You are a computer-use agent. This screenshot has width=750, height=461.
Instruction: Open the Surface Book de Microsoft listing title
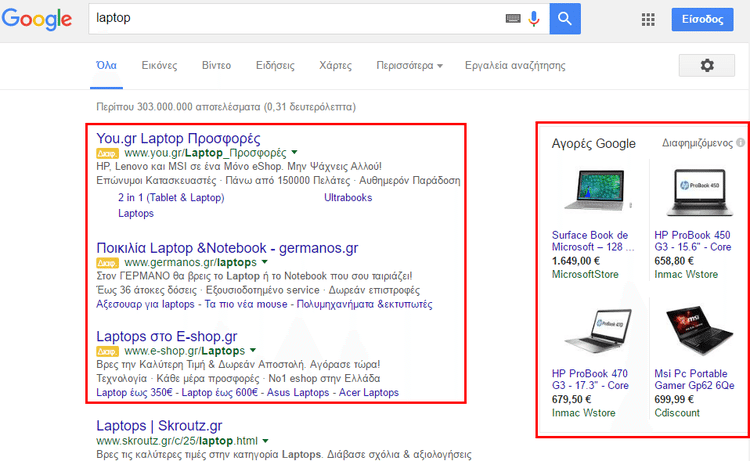tap(593, 241)
